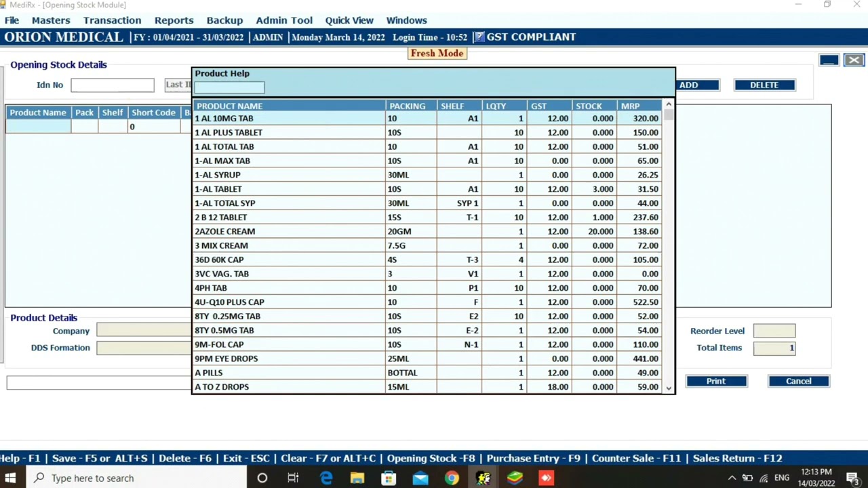Click the Total Items field

tap(774, 348)
